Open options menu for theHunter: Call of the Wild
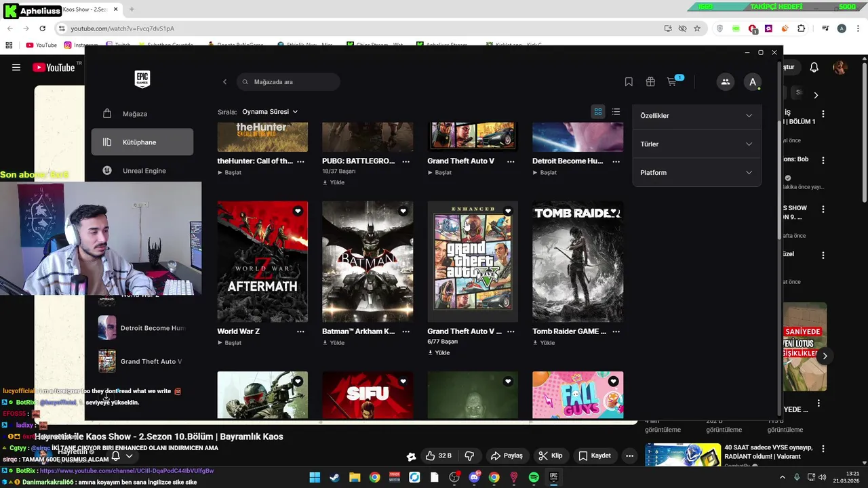This screenshot has height=488, width=868. click(300, 161)
